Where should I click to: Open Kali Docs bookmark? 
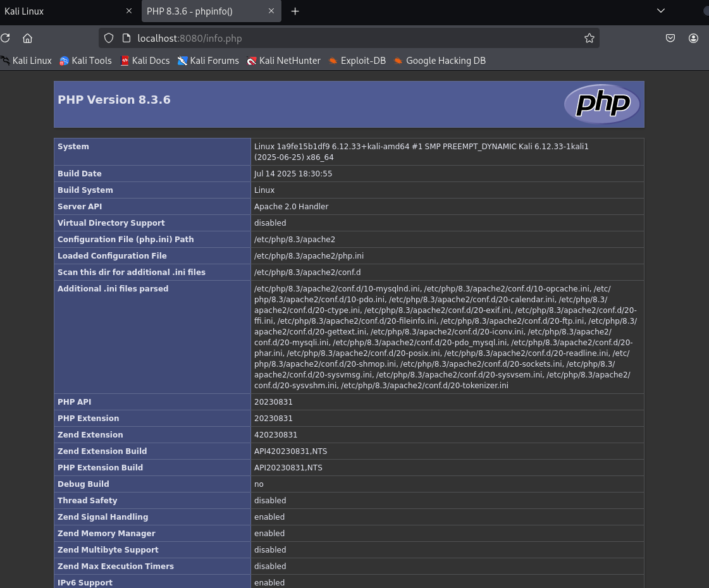(x=145, y=61)
